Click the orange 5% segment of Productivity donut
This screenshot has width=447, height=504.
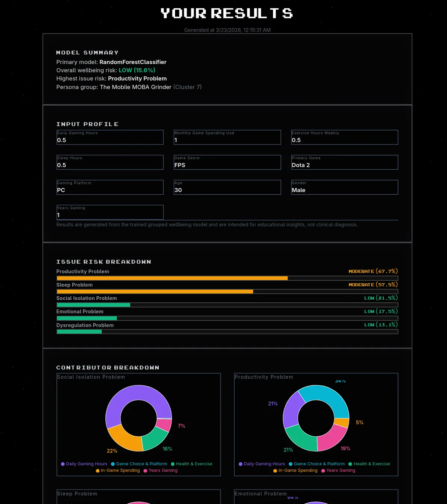coord(342,422)
